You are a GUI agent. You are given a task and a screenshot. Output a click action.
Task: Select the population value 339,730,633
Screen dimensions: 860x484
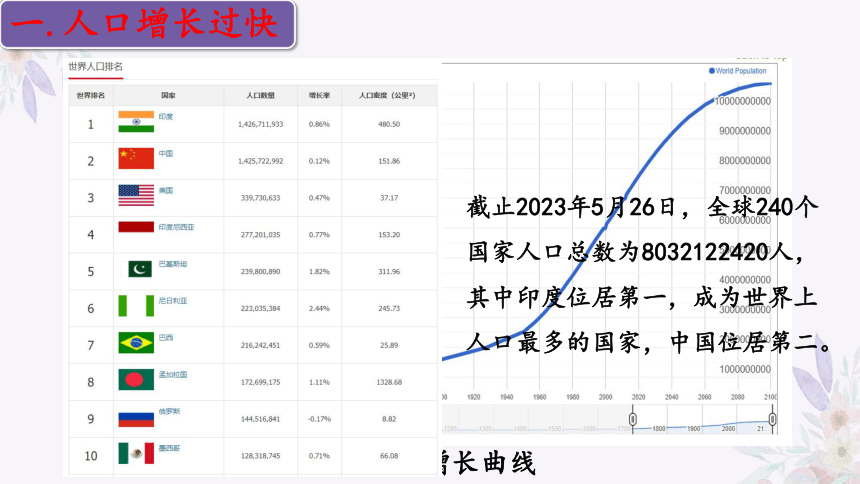pyautogui.click(x=261, y=198)
